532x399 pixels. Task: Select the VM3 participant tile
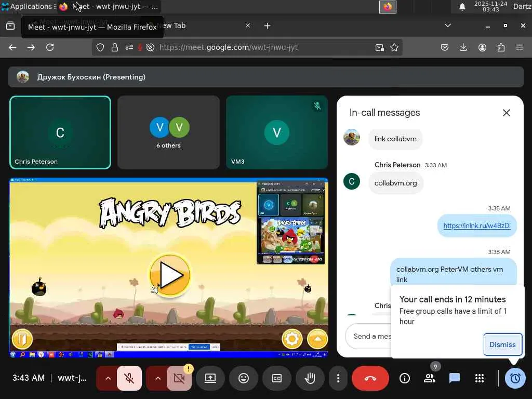[x=277, y=132]
